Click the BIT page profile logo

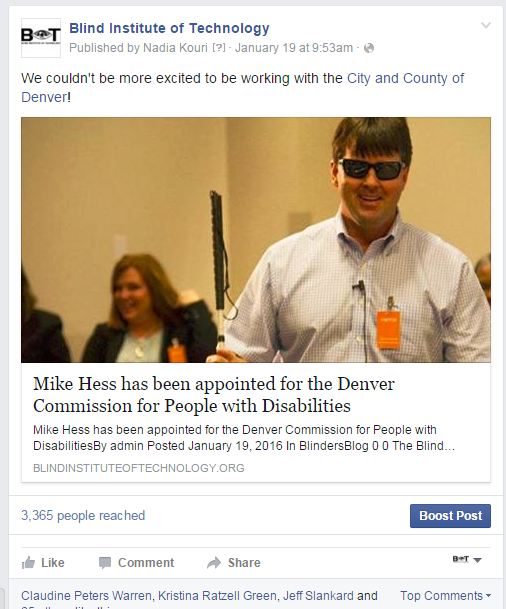(x=41, y=38)
